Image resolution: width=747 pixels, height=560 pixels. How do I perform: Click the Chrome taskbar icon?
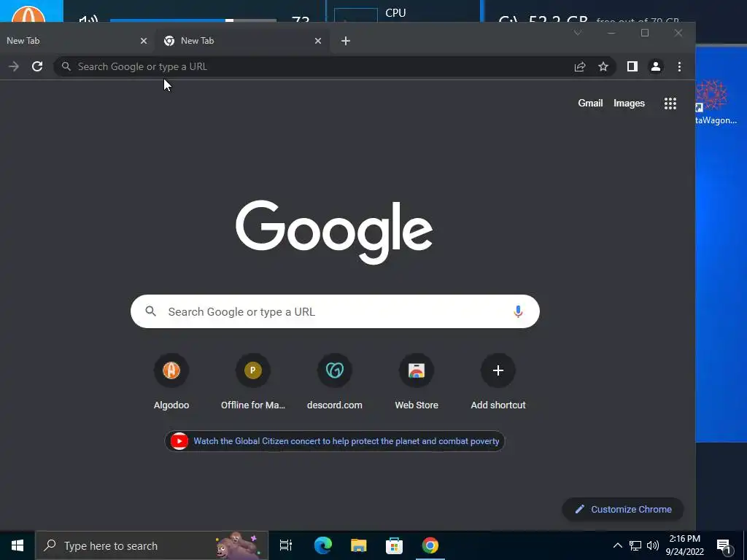tap(430, 545)
